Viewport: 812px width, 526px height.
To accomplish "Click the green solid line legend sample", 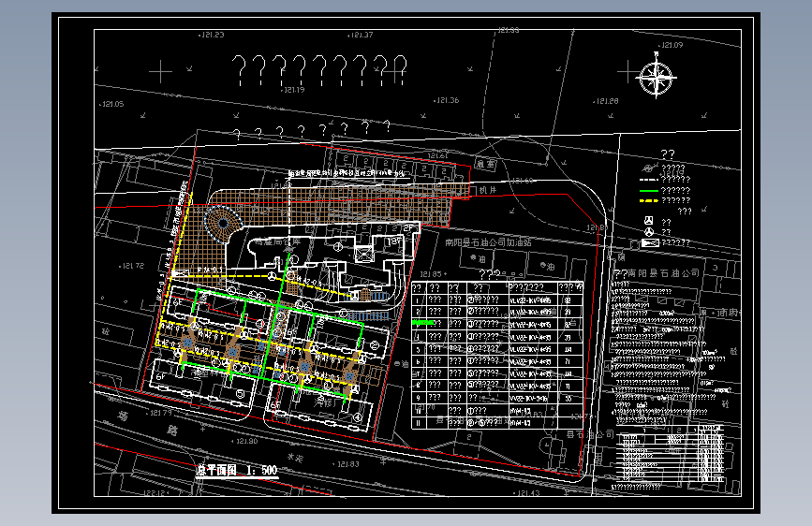I will point(649,191).
